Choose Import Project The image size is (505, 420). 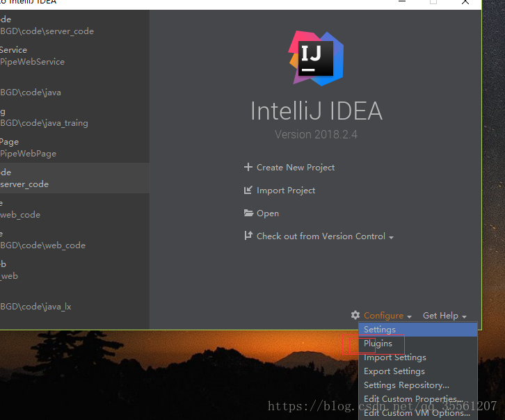point(286,191)
